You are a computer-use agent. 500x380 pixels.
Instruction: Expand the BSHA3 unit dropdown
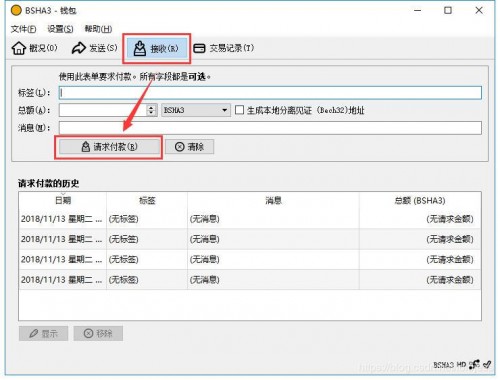click(x=196, y=110)
